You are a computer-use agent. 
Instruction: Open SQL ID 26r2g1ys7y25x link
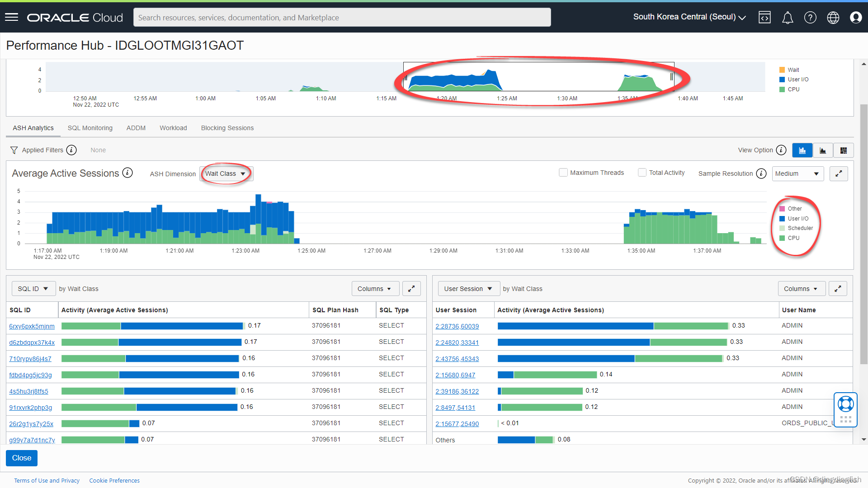click(x=31, y=424)
